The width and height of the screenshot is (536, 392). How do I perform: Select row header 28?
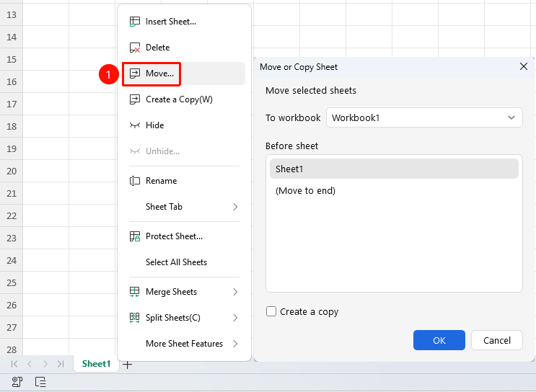(x=12, y=348)
